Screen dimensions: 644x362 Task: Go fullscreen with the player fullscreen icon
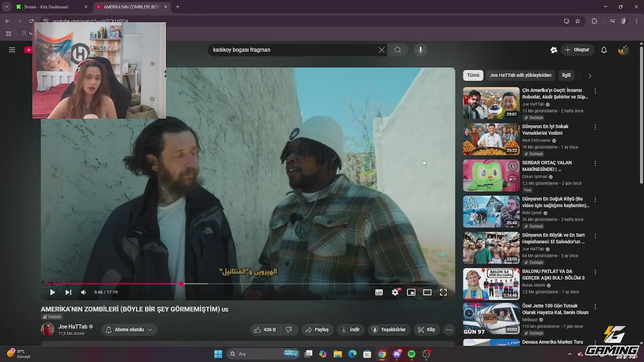tap(443, 292)
